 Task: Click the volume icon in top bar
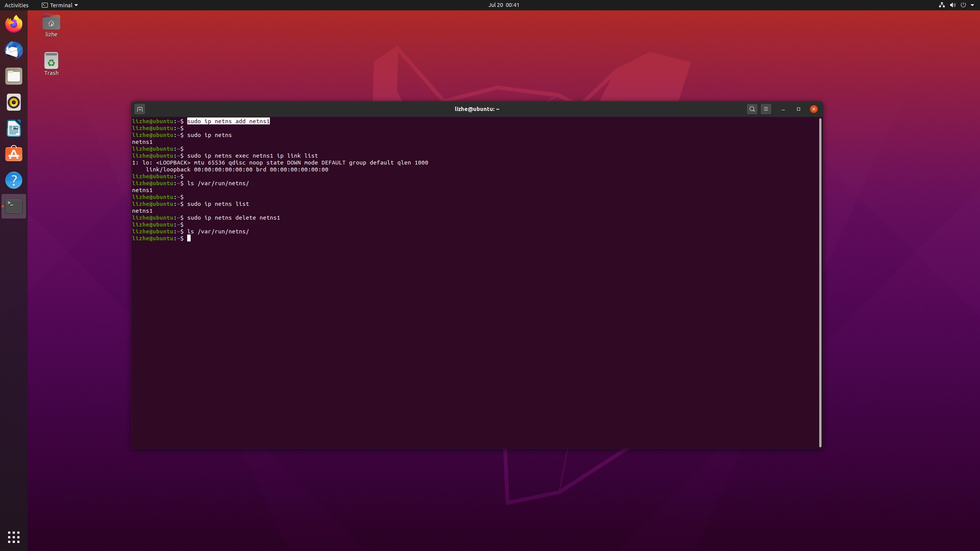[x=952, y=5]
